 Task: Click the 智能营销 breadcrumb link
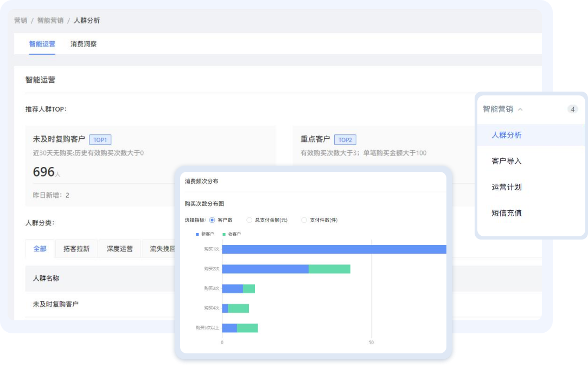50,21
